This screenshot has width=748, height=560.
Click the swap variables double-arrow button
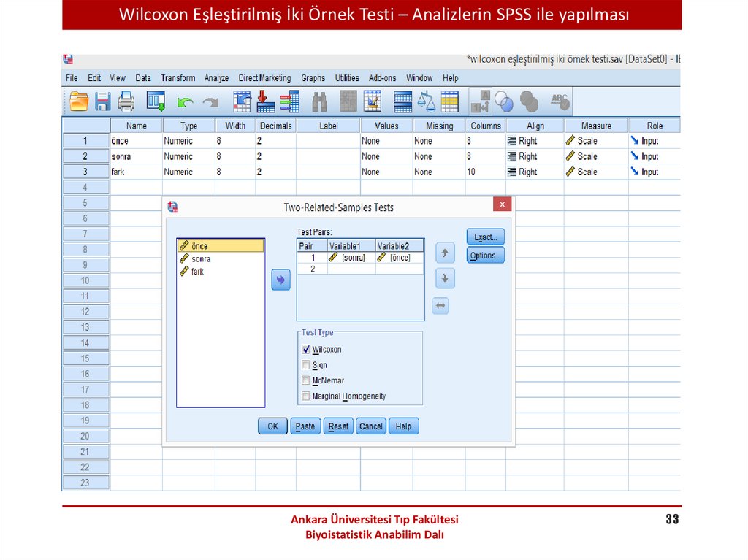coord(440,307)
